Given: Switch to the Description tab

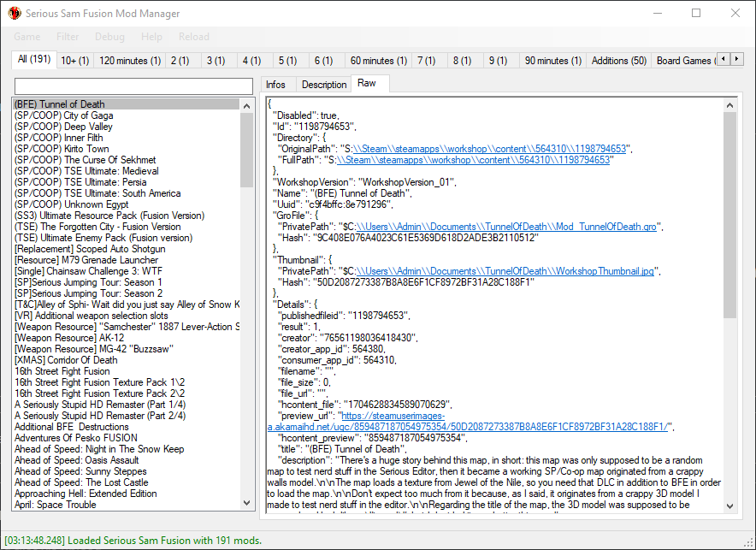Looking at the screenshot, I should (x=324, y=85).
